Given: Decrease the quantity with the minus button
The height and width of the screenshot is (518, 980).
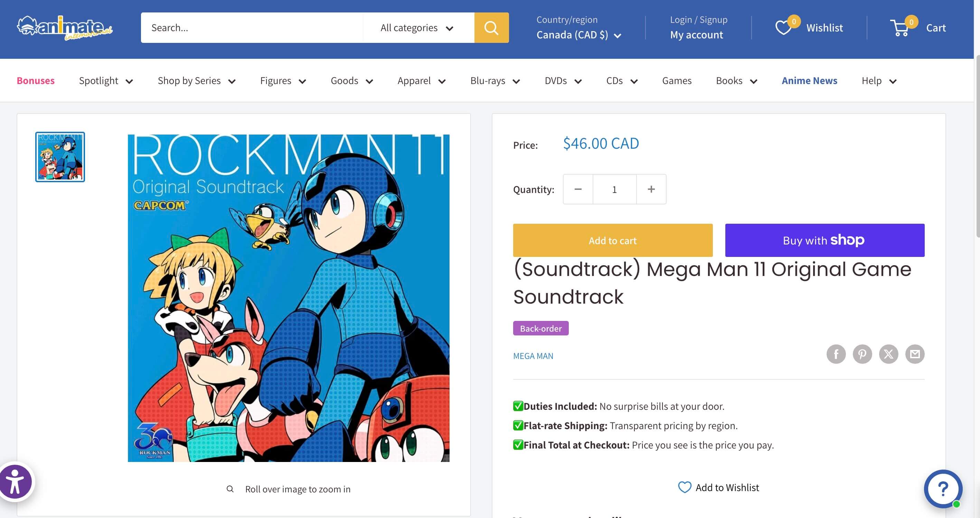Looking at the screenshot, I should tap(578, 189).
